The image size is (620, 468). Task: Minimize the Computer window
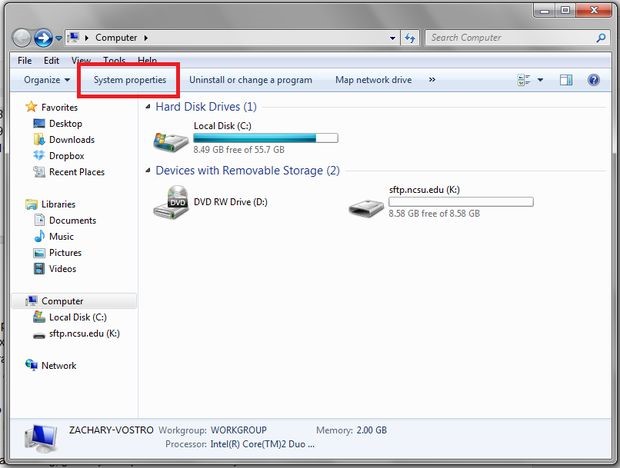coord(545,10)
